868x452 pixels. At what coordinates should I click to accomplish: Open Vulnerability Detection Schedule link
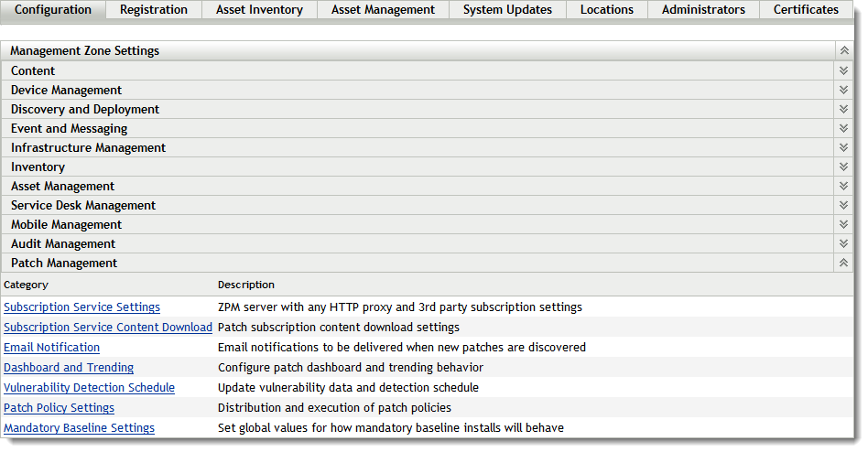89,387
